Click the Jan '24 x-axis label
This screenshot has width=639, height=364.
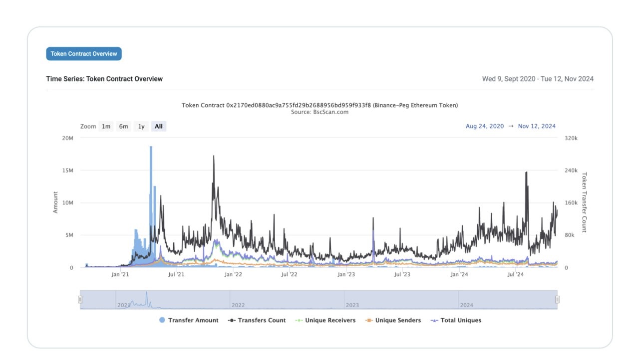[459, 274]
